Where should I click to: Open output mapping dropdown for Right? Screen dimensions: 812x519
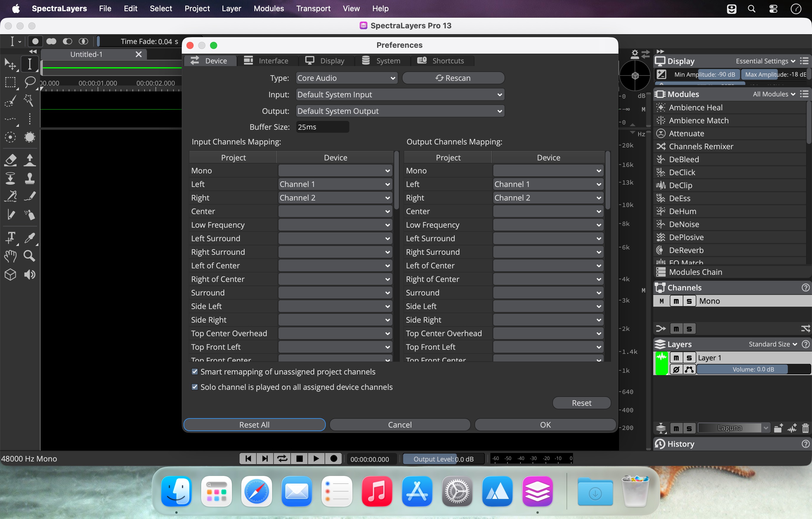pyautogui.click(x=548, y=198)
